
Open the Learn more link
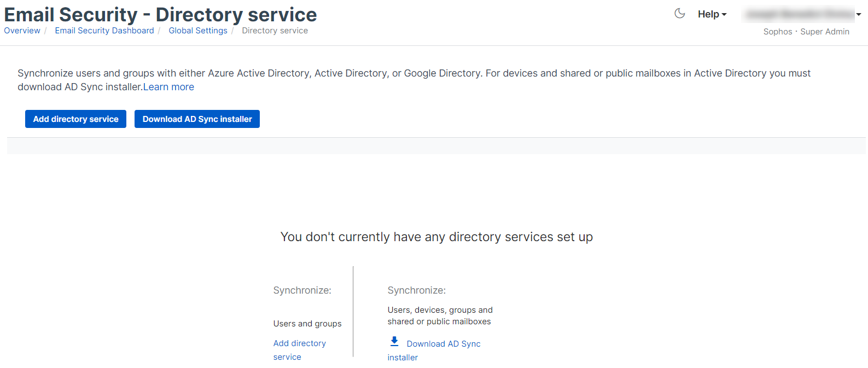click(x=168, y=87)
